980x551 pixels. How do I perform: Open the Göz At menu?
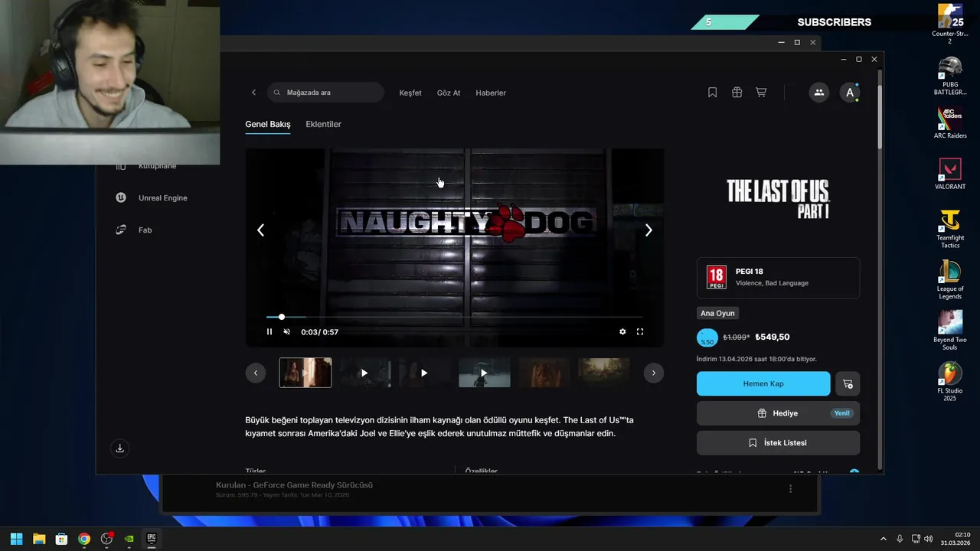point(449,93)
